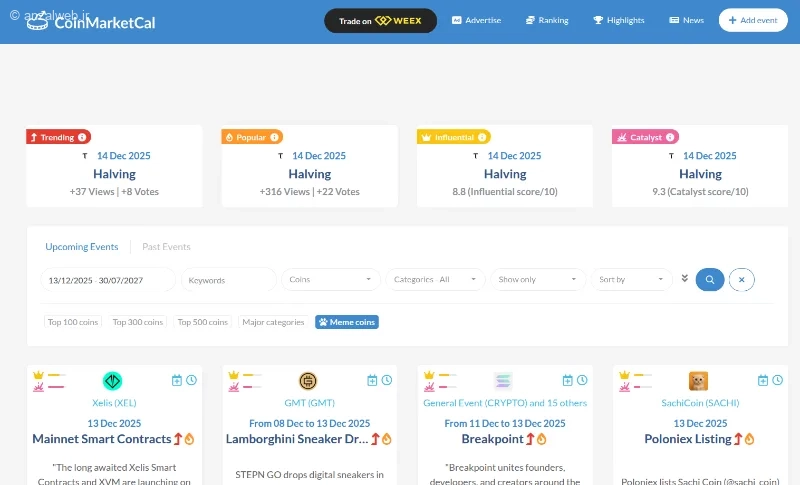Open the Mainnet Smart Contracts event
Screen dimensions: 800x485
(102, 439)
